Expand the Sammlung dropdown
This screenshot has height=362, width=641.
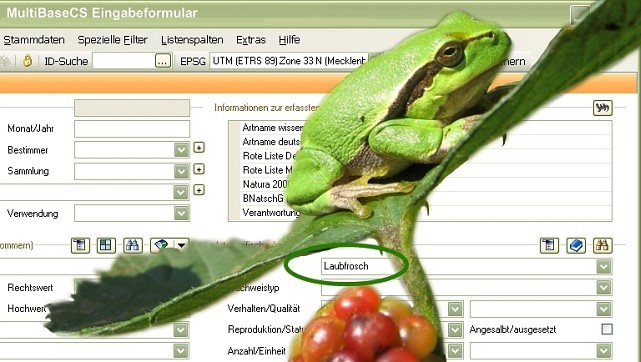pos(181,171)
